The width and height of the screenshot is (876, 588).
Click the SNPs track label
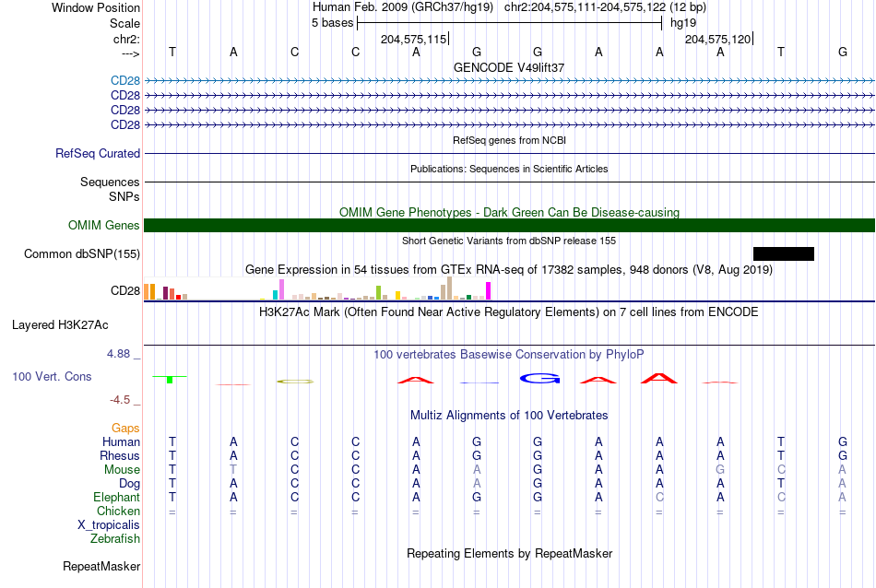[124, 196]
